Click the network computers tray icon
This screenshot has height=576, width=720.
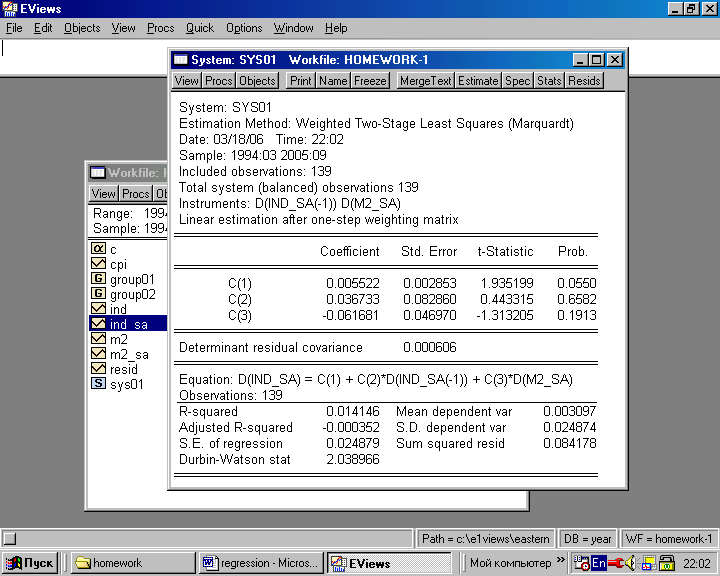pyautogui.click(x=649, y=563)
